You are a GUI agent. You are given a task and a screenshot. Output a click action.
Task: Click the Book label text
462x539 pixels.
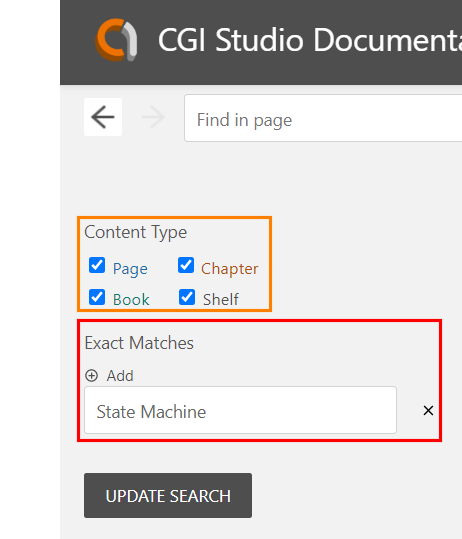131,299
